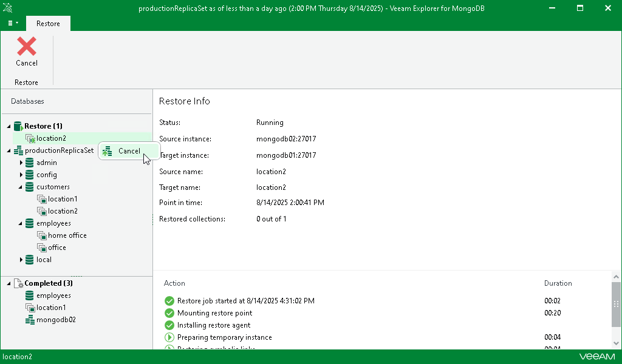Viewport: 622px width, 364px height.
Task: Expand the local database node
Action: tap(21, 260)
